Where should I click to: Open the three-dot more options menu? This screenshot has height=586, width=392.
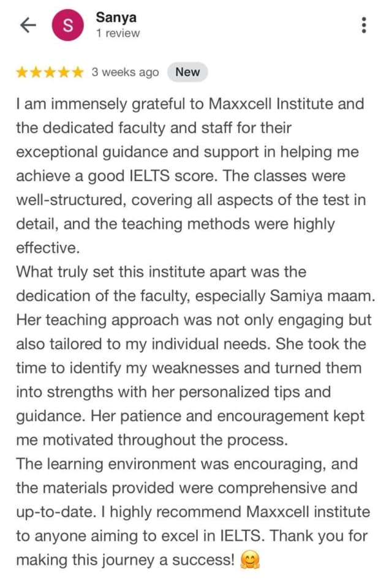click(364, 26)
